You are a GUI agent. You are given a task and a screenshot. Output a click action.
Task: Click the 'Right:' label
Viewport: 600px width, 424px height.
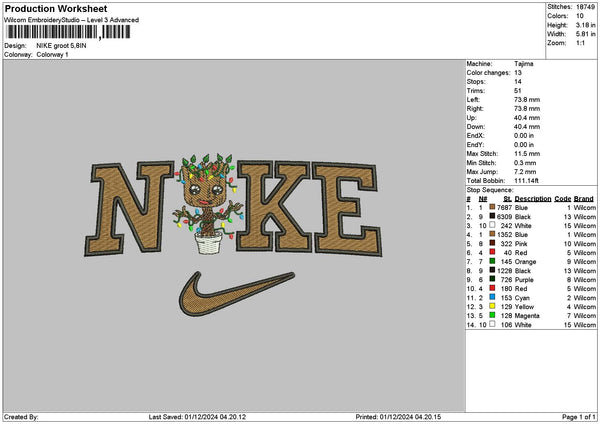click(x=475, y=109)
